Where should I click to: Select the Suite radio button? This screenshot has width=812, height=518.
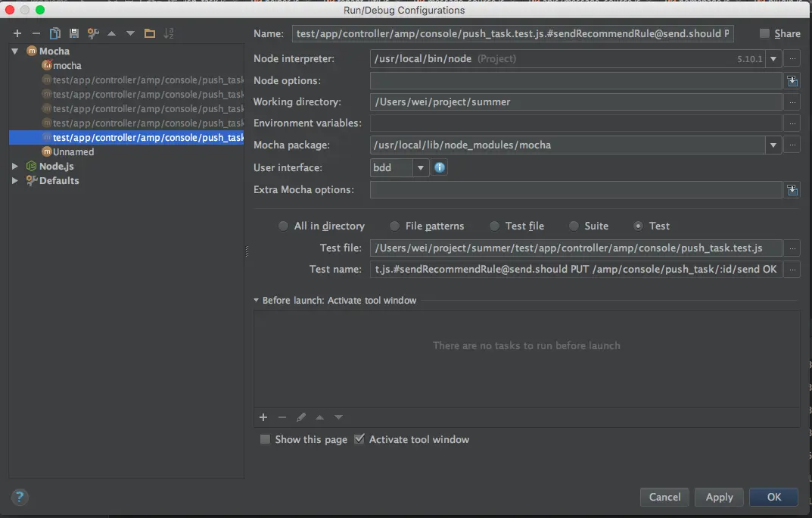tap(574, 226)
